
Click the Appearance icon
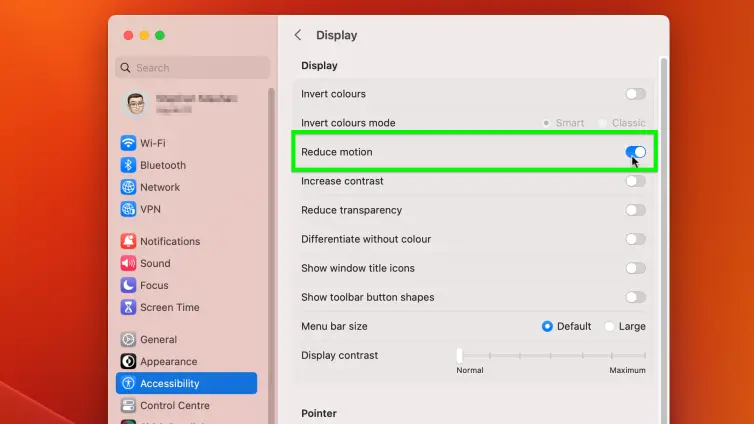click(128, 362)
